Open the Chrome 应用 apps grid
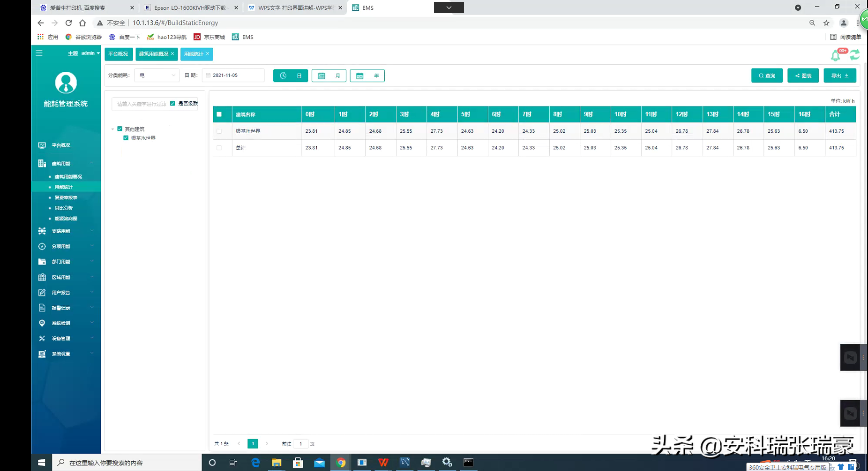Screen dimensions: 868x471 47,37
